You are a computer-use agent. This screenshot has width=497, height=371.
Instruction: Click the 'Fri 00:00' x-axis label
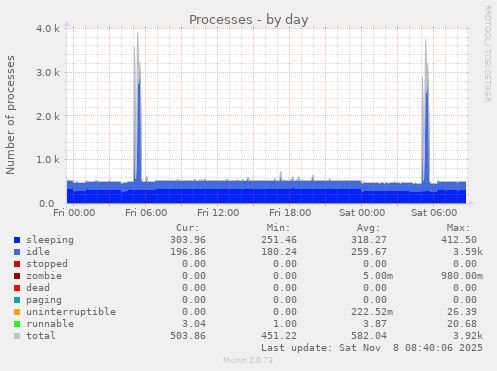pos(74,213)
